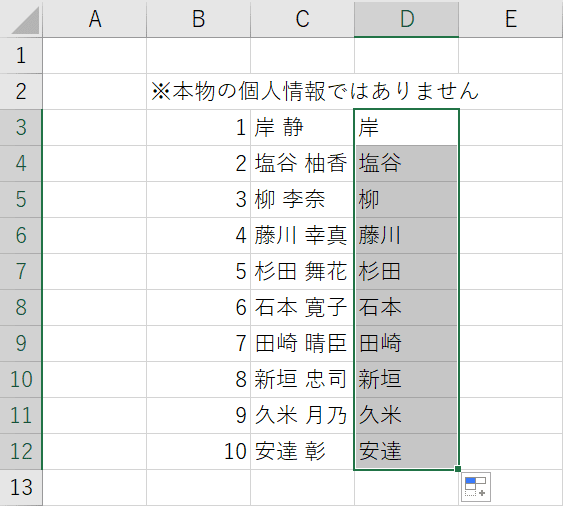Screen dimensions: 563x506
Task: Click cell D12 containing 安達
Action: (x=406, y=451)
